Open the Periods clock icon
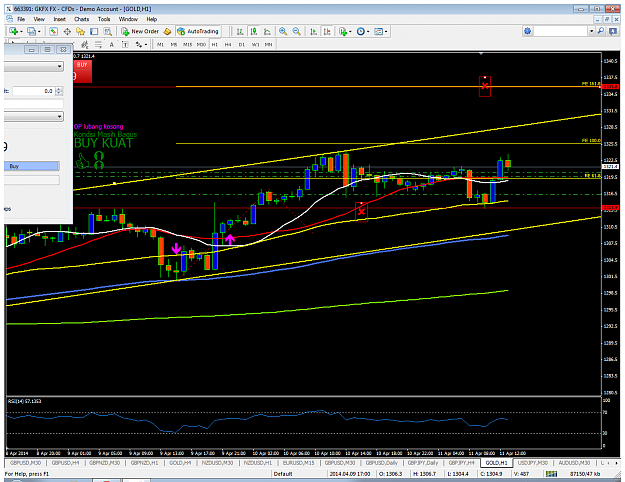The width and height of the screenshot is (625, 482). point(361,31)
